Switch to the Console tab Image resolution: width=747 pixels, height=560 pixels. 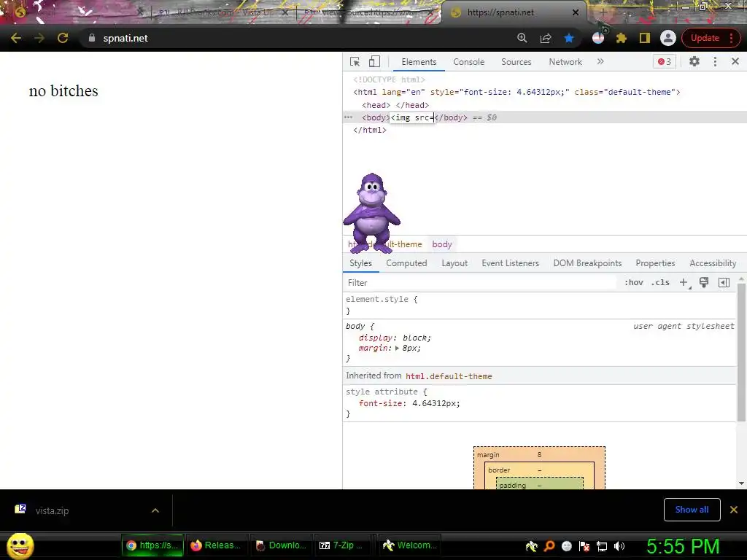point(469,62)
